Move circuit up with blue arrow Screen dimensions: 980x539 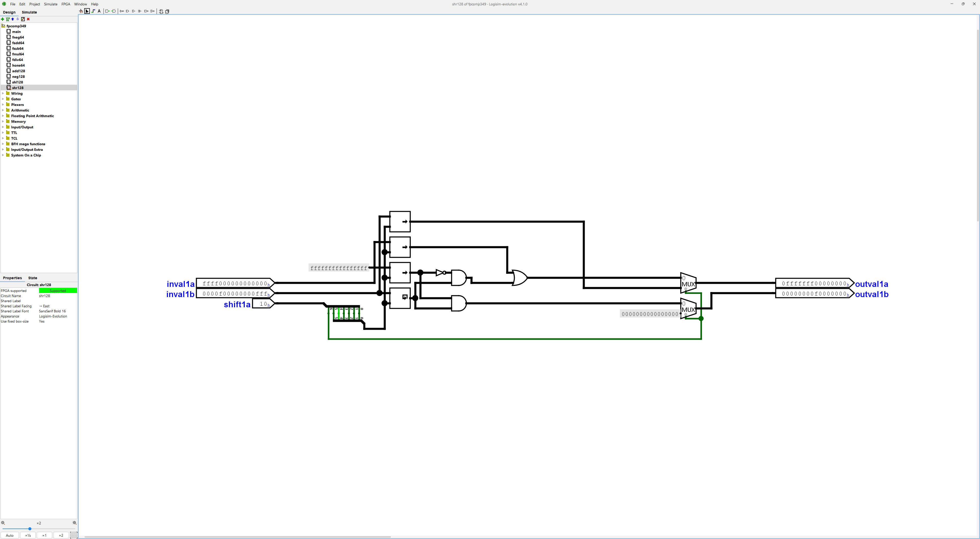click(x=13, y=19)
